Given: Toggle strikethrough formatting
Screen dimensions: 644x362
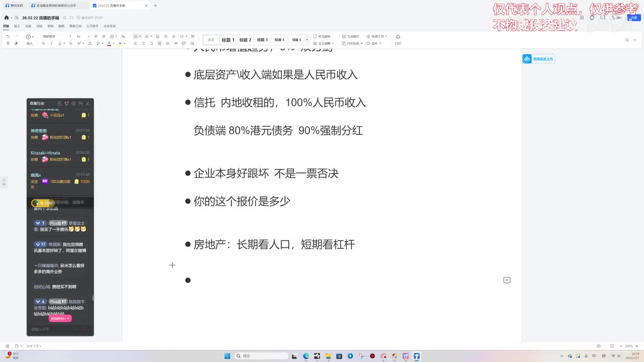Looking at the screenshot, I should 71,43.
